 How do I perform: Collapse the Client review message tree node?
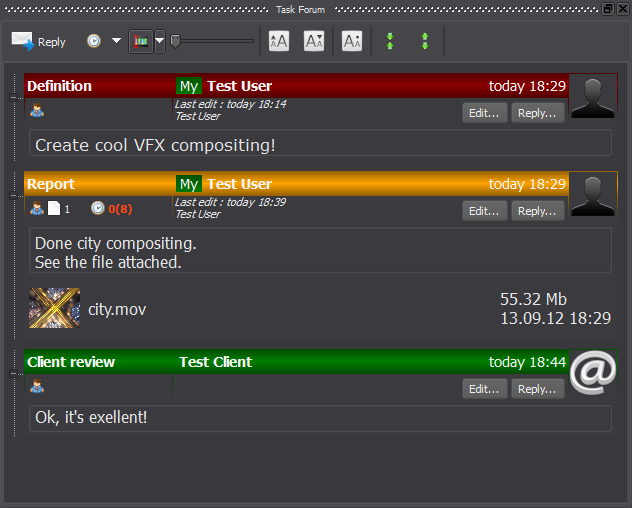point(13,373)
